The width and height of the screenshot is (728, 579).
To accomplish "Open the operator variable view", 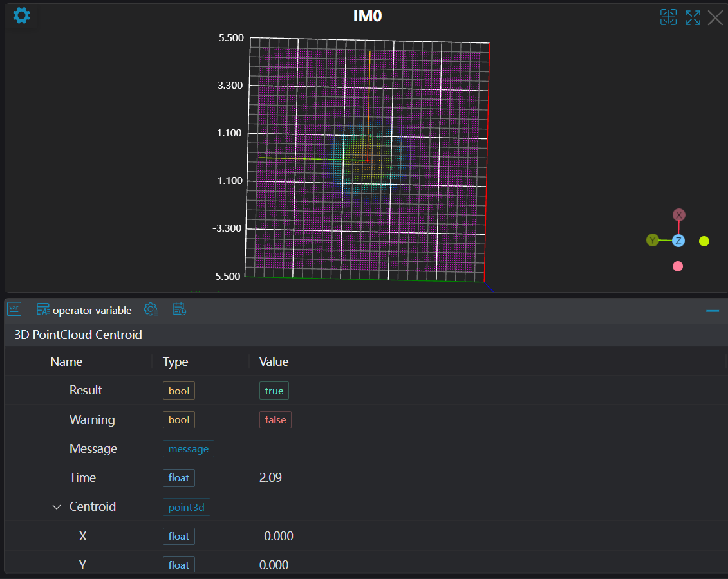I will (84, 310).
